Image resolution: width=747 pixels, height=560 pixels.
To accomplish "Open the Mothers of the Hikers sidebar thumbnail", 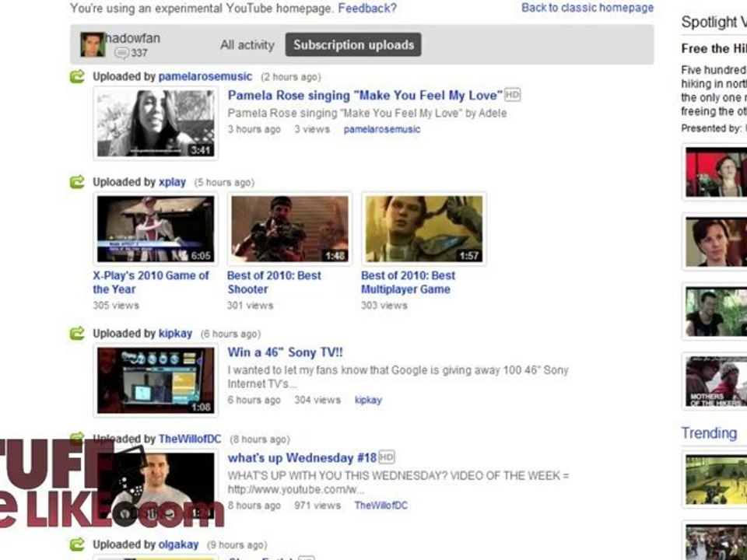I will tap(715, 381).
